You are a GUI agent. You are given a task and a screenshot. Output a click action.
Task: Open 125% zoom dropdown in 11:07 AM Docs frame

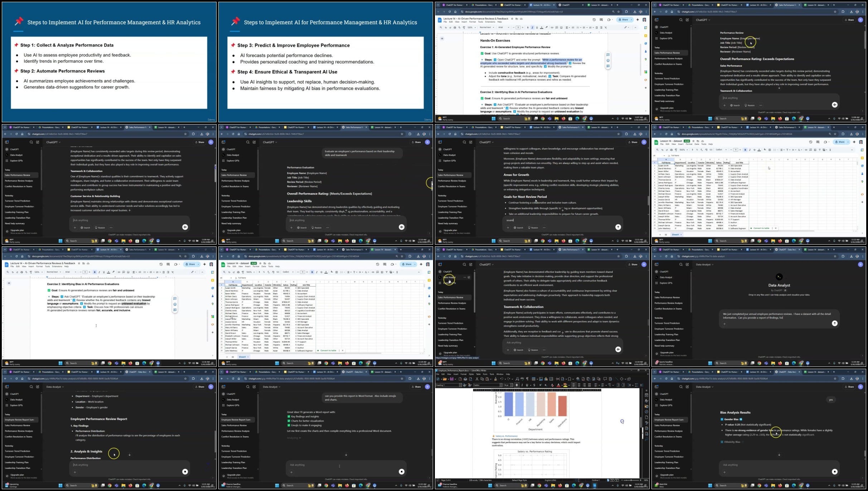(471, 28)
